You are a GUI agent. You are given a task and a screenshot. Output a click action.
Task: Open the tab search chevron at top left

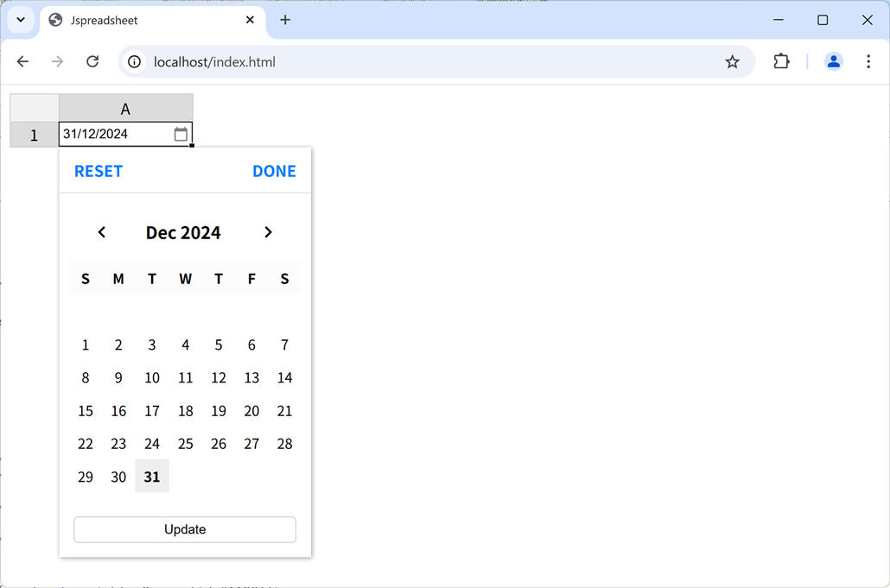20,19
